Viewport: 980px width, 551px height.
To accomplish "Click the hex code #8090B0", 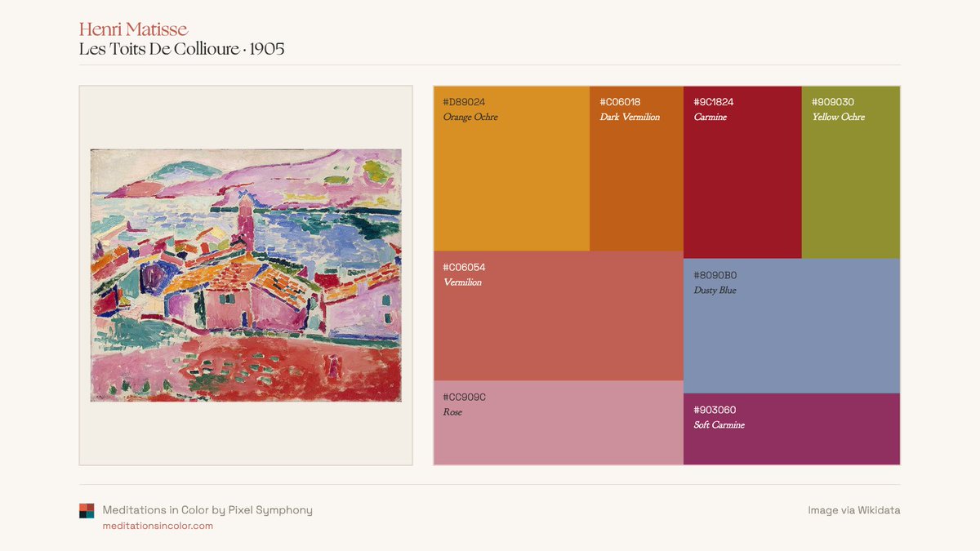I will [x=715, y=275].
